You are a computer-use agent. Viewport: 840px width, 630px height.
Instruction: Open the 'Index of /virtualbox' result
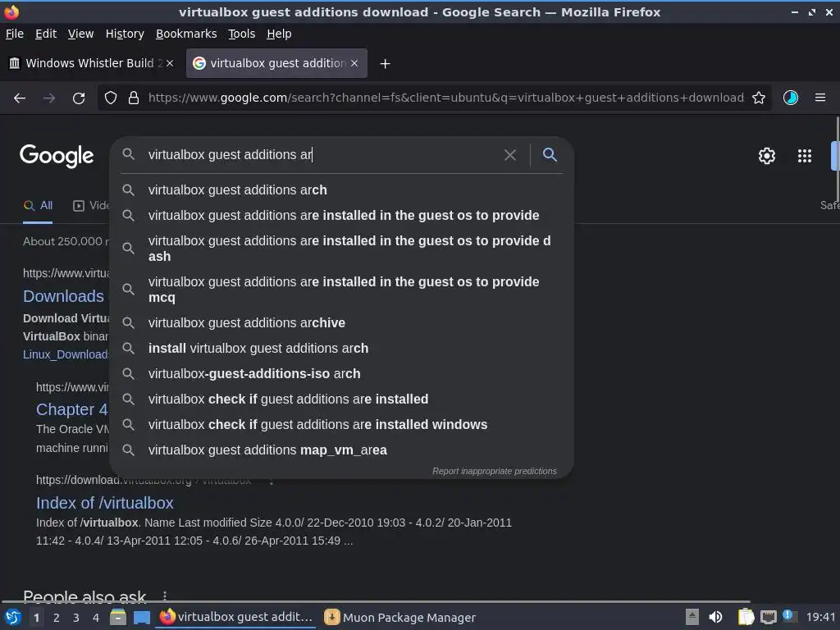[x=105, y=503]
